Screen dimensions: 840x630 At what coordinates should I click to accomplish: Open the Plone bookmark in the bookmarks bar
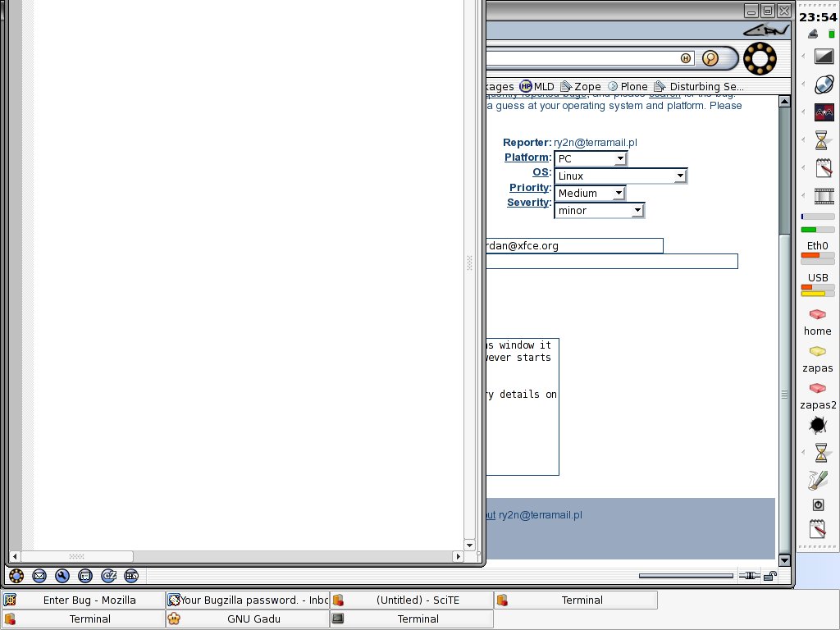click(x=628, y=86)
